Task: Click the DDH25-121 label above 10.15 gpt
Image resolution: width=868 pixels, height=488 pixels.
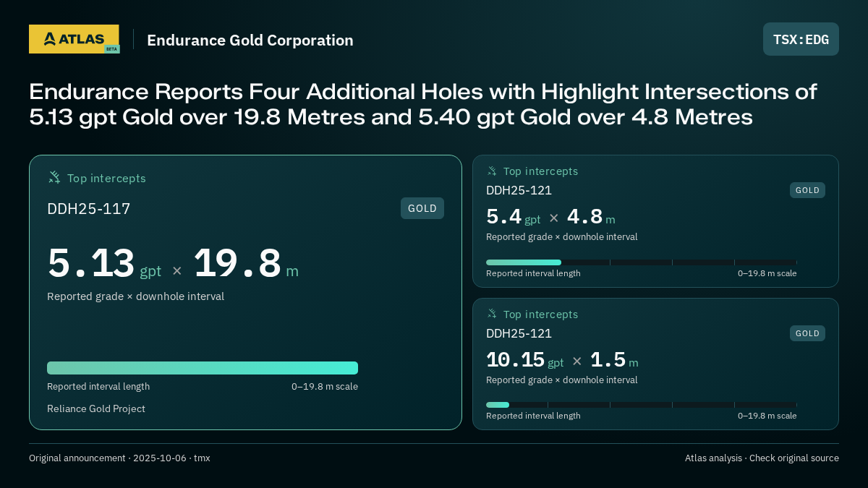Action: [x=519, y=333]
